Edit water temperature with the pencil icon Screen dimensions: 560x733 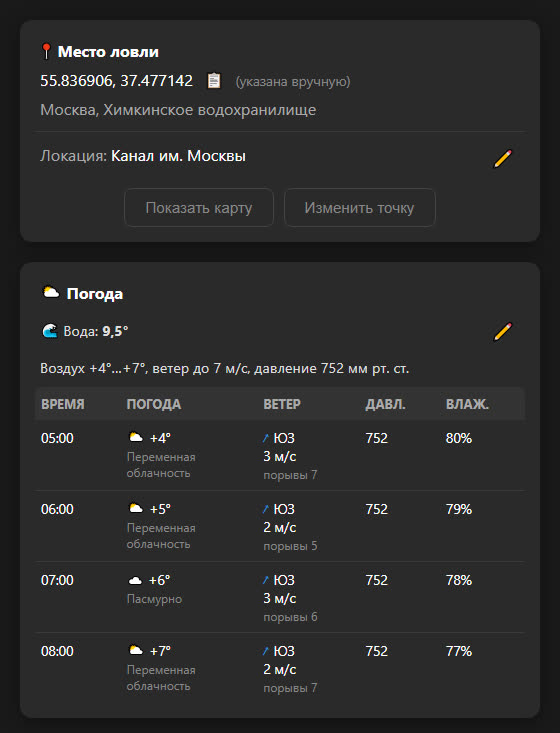coord(503,331)
